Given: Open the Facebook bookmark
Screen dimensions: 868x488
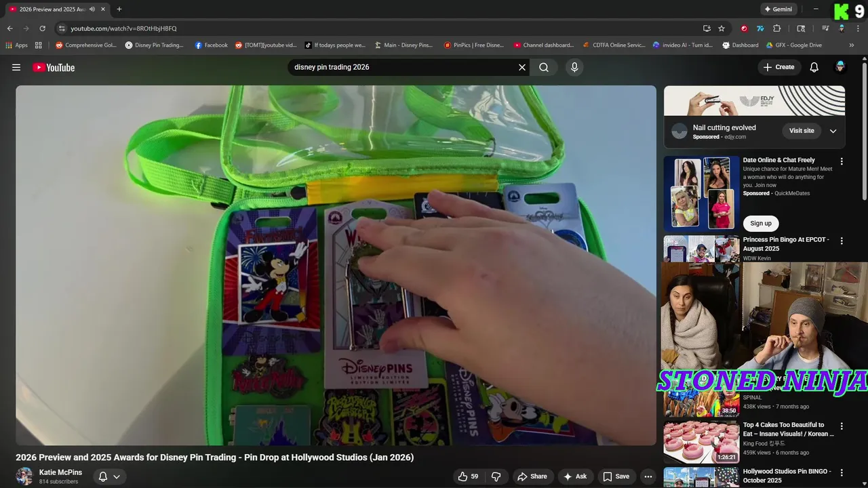Looking at the screenshot, I should pos(212,45).
